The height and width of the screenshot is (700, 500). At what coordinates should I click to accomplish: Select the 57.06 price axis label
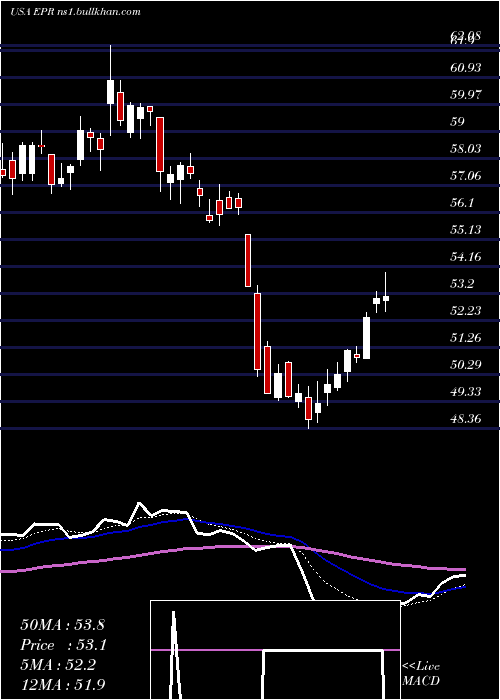tap(465, 176)
